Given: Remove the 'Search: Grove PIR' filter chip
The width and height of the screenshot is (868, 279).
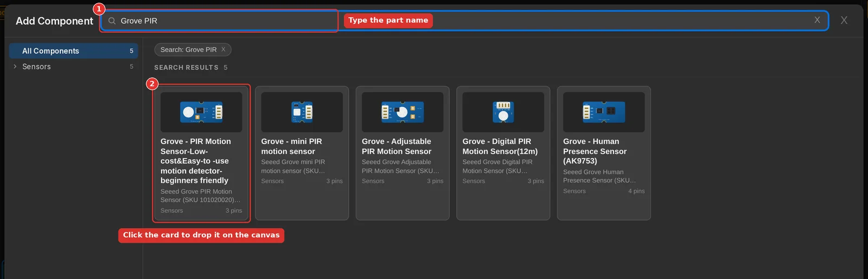Looking at the screenshot, I should tap(224, 49).
